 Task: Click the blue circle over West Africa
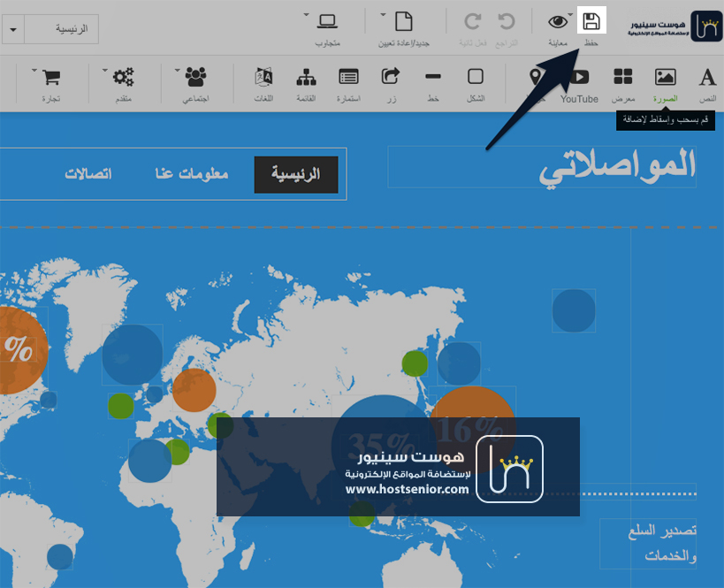point(150,461)
